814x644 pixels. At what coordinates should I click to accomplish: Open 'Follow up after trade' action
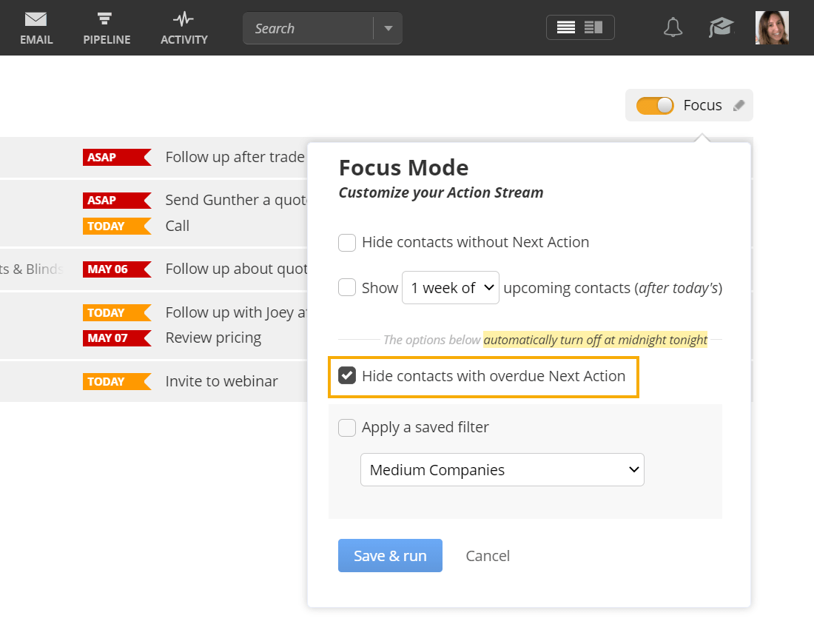point(235,157)
